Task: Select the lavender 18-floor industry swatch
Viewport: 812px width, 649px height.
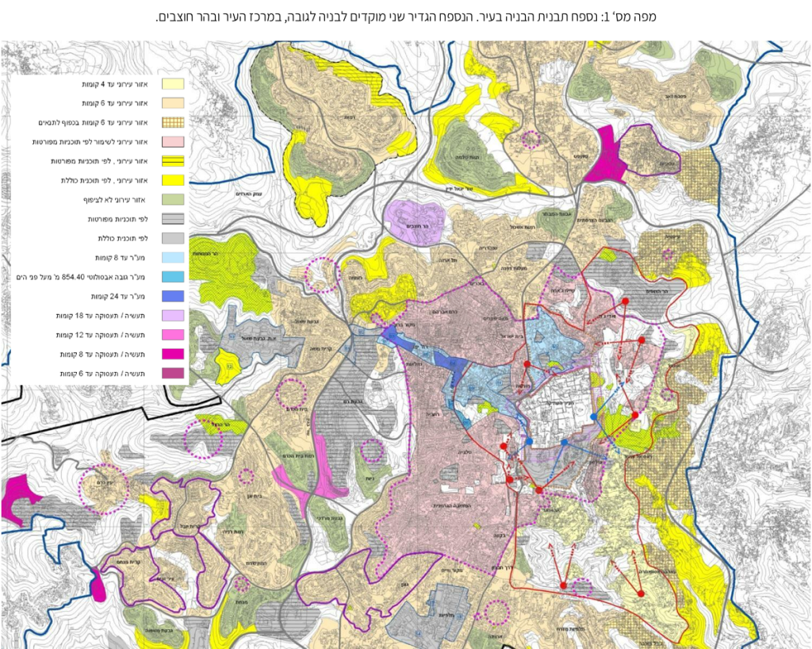Action: point(173,315)
